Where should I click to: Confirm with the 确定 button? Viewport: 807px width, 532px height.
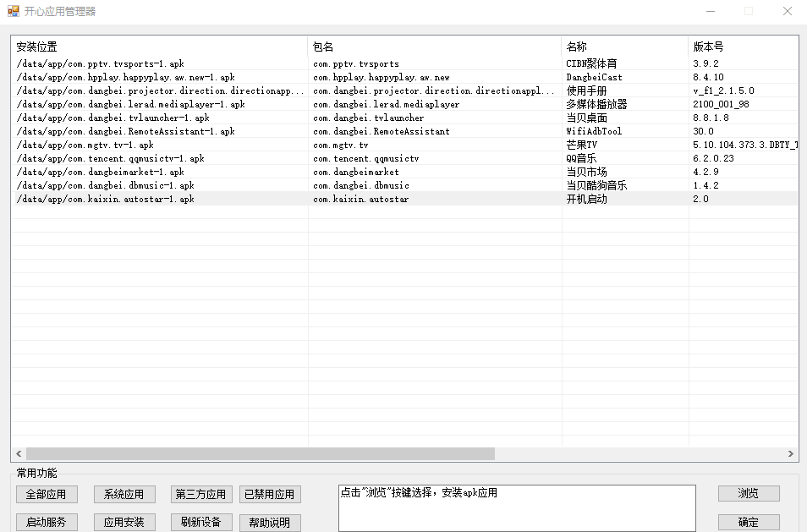pyautogui.click(x=749, y=522)
